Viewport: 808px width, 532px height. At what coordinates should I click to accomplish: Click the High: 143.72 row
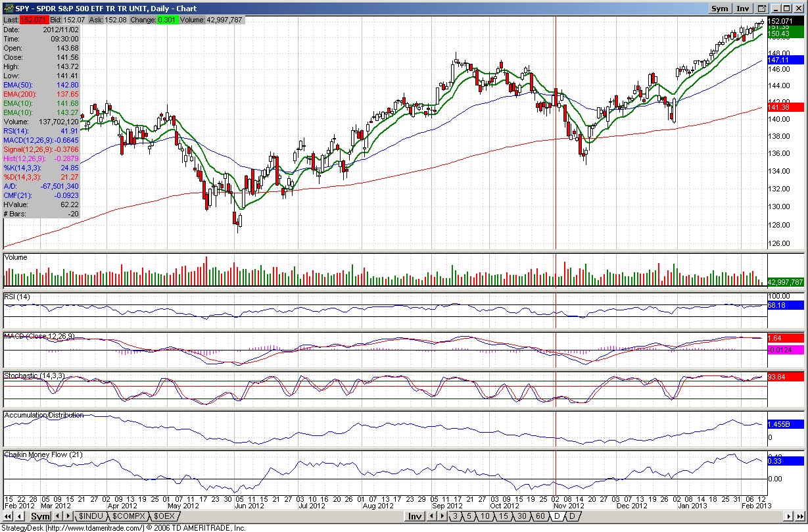41,66
